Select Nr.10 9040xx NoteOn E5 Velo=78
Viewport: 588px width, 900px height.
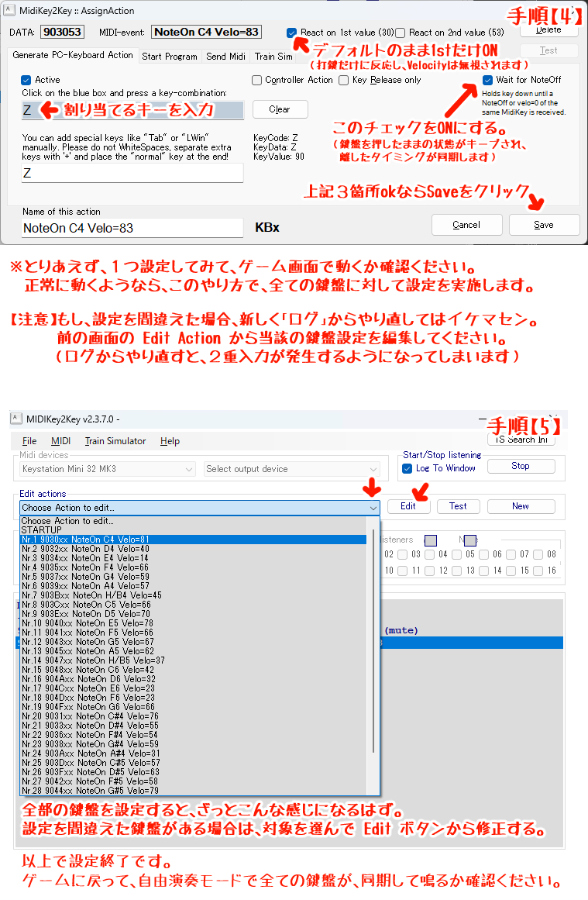tap(194, 623)
